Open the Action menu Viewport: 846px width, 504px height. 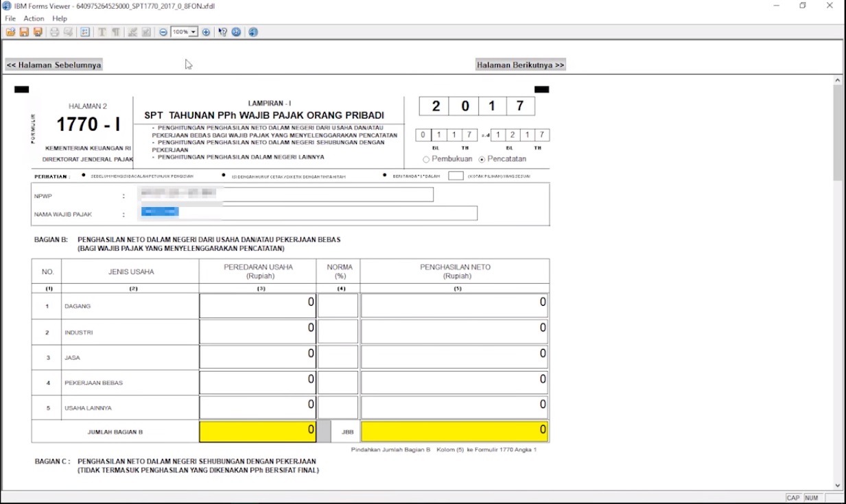tap(34, 19)
